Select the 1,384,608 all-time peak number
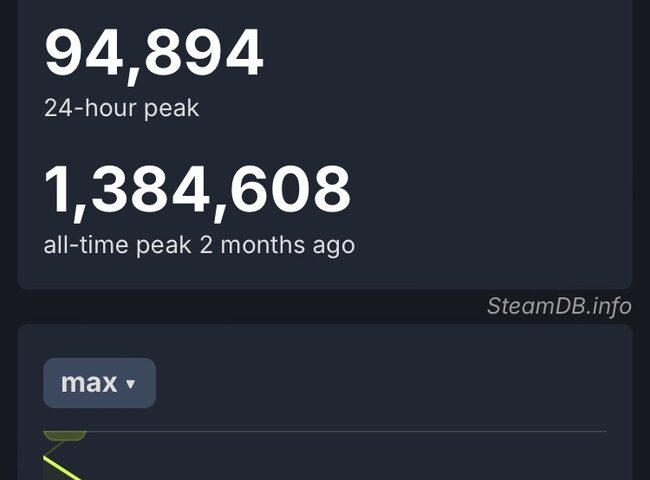Screen dimensions: 650x480 pyautogui.click(x=197, y=192)
